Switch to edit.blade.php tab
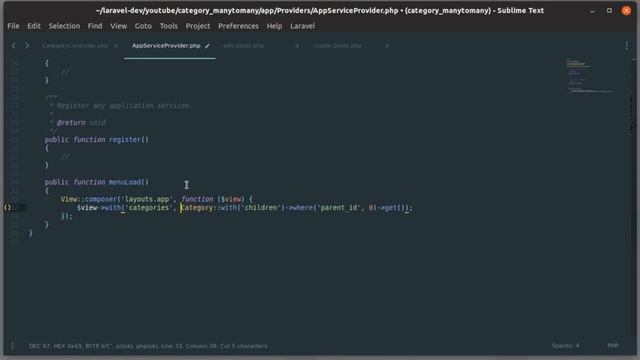The height and width of the screenshot is (360, 640). tap(243, 46)
